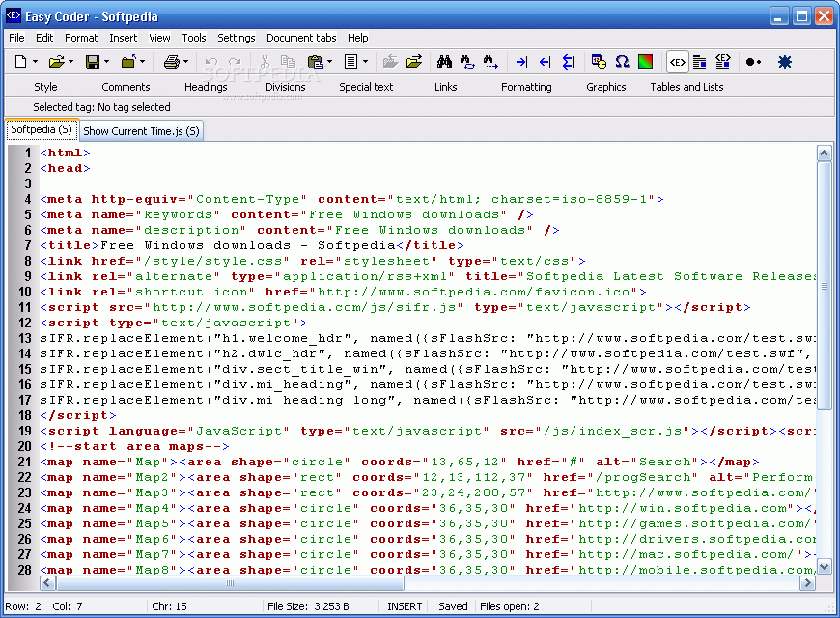Expand the document template dropdown arrow
840x618 pixels.
click(x=365, y=62)
